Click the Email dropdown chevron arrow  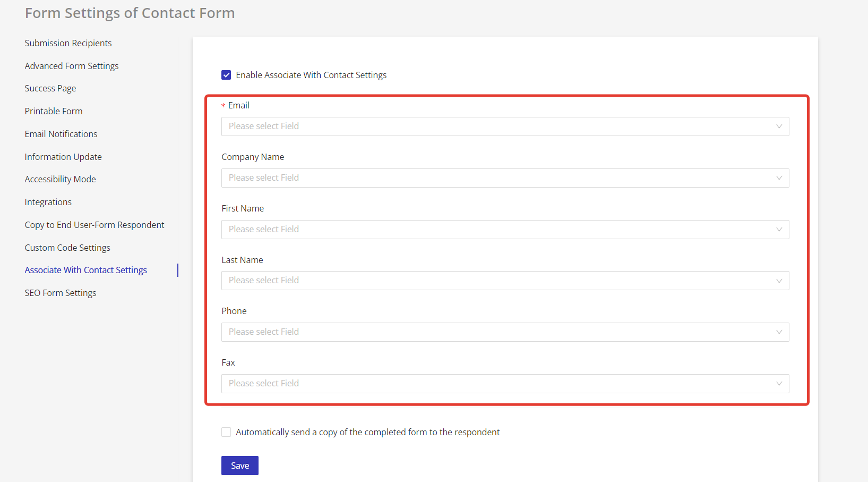779,126
